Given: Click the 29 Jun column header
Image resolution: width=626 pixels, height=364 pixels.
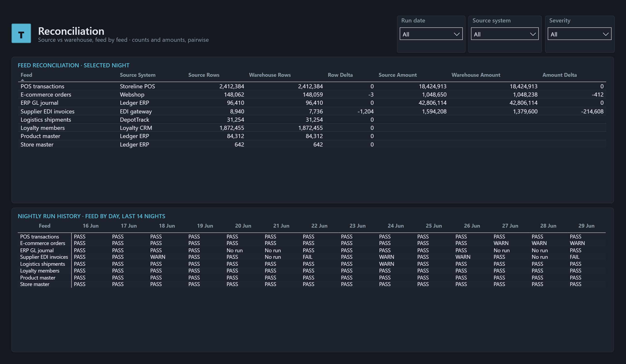Looking at the screenshot, I should [x=586, y=226].
